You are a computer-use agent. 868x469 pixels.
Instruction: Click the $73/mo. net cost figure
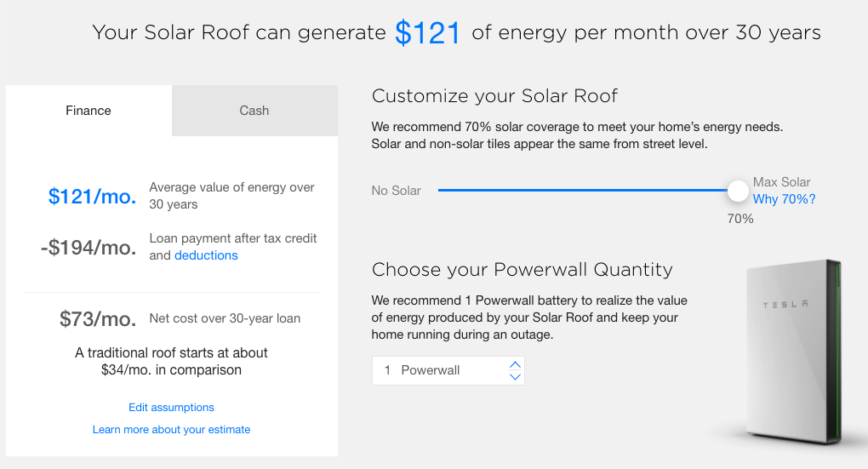98,319
